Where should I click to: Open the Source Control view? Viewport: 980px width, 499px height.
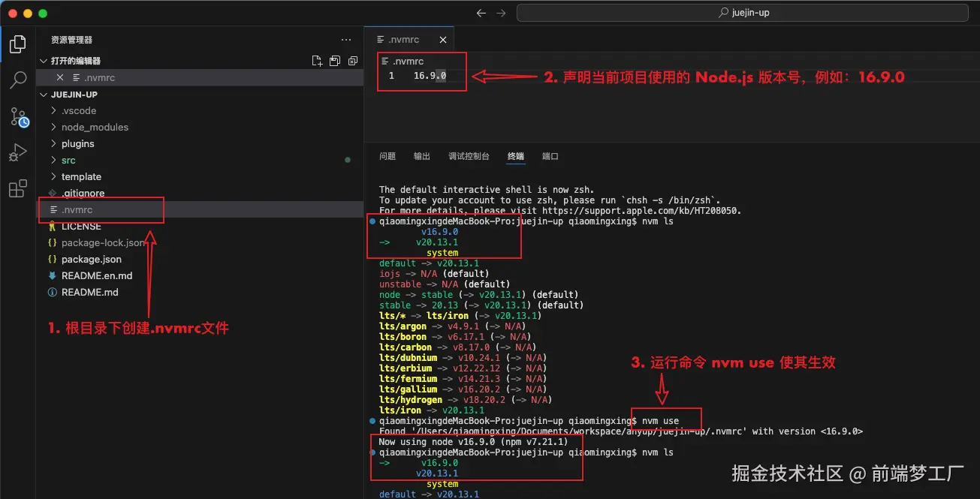click(18, 116)
